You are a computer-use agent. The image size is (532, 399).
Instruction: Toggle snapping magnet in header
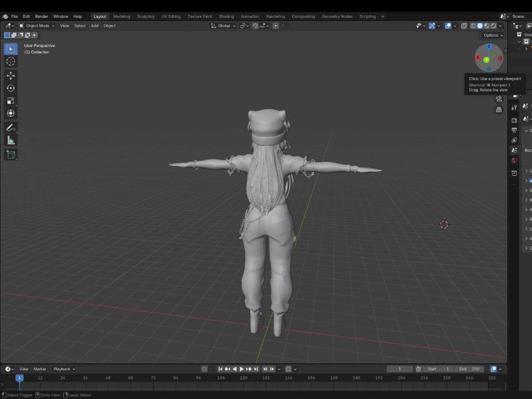[255, 26]
